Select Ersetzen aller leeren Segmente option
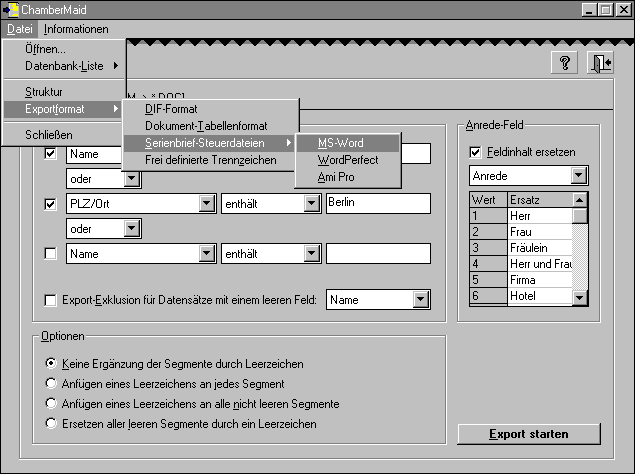Image resolution: width=635 pixels, height=474 pixels. point(51,424)
